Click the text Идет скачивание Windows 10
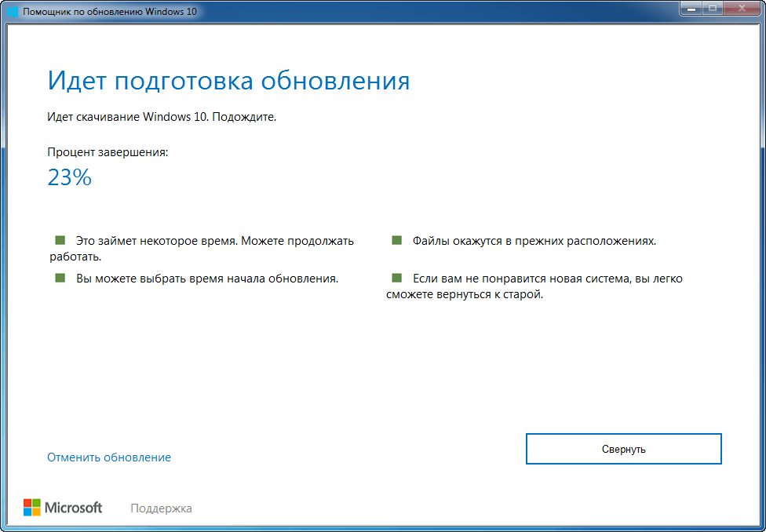 click(x=129, y=117)
